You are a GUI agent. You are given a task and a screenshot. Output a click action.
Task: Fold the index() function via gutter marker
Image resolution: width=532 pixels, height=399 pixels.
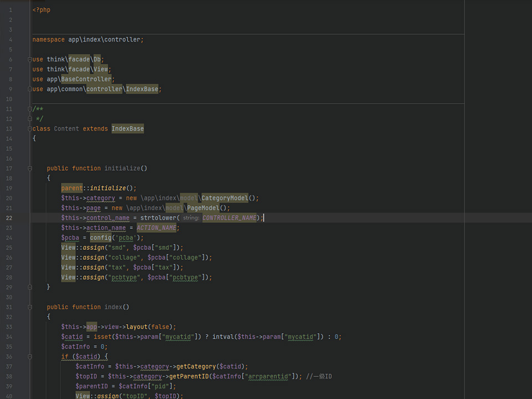(30, 307)
